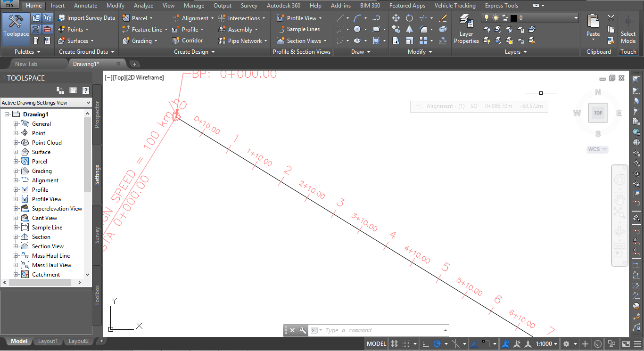The height and width of the screenshot is (351, 644).
Task: Select the Move tool in Modify
Action: (x=396, y=18)
